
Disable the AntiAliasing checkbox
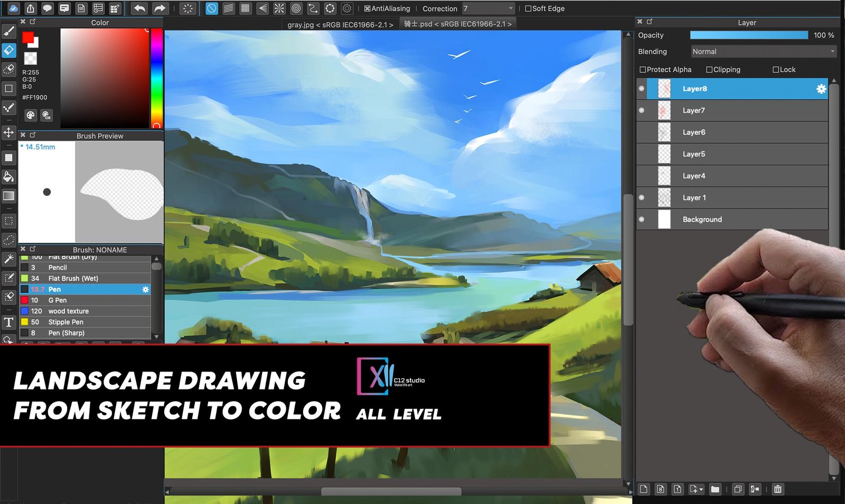click(x=368, y=9)
